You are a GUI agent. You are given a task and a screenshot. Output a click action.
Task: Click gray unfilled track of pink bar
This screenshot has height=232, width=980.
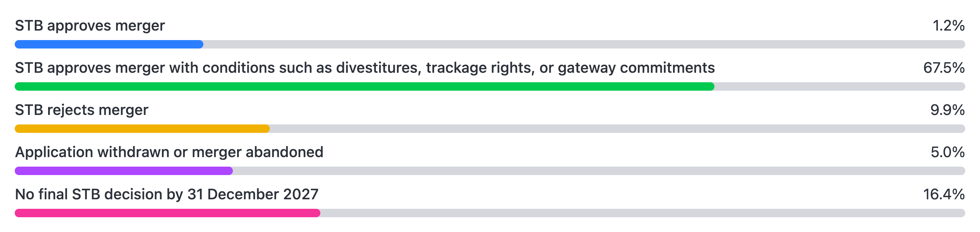pyautogui.click(x=642, y=213)
